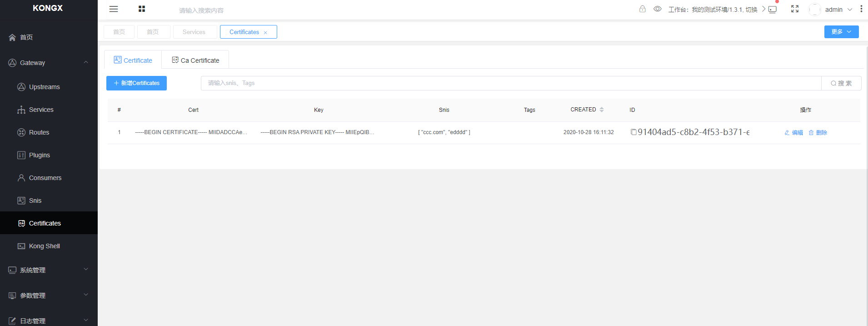Click 编辑 to edit the certificate row
The image size is (868, 326).
[793, 133]
